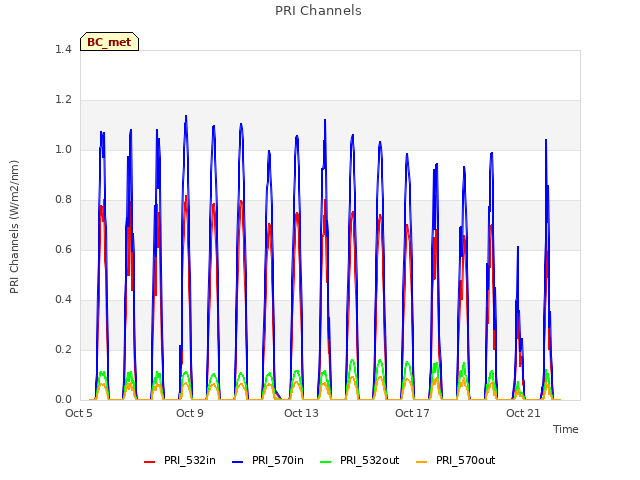This screenshot has height=480, width=640.
Task: Click the 0.2 y-axis tick label
Action: pyautogui.click(x=63, y=349)
